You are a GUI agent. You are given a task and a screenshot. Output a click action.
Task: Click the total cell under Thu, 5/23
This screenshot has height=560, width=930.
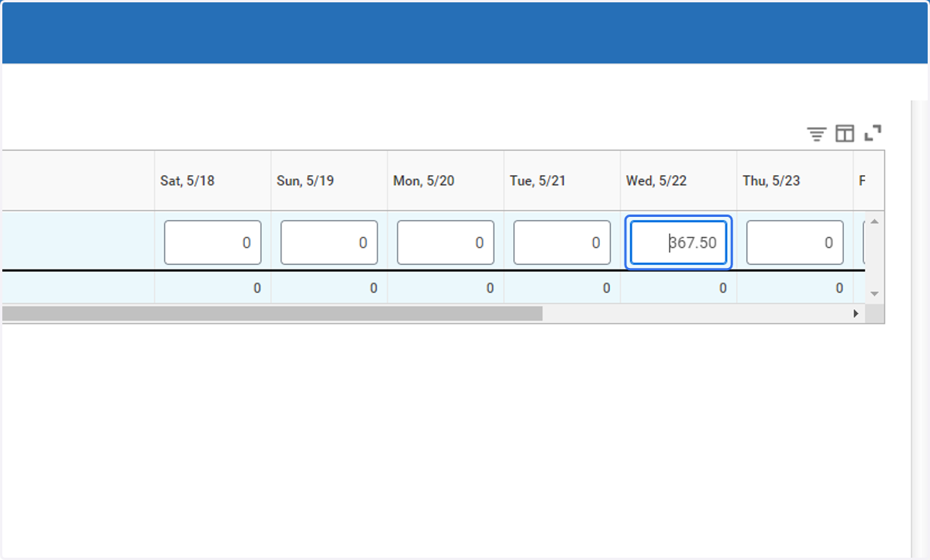795,288
